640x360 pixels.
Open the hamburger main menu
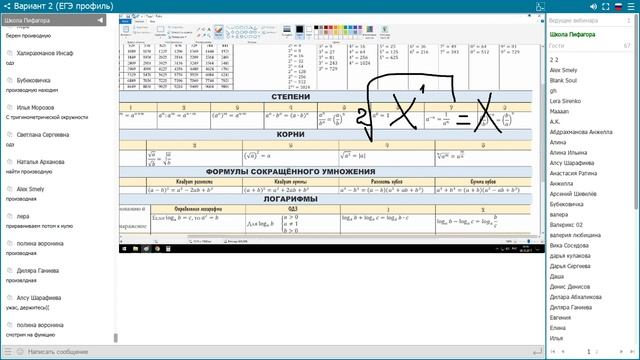pyautogui.click(x=631, y=7)
